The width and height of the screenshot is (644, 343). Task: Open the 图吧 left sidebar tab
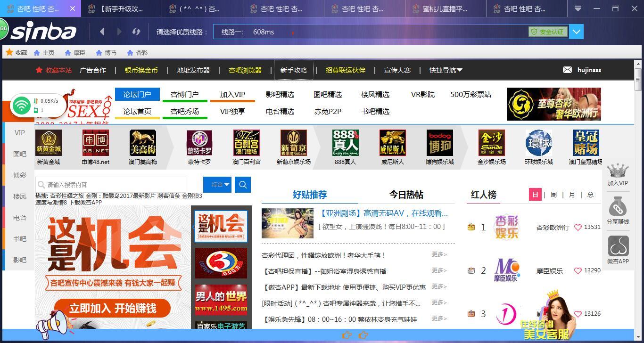click(20, 154)
